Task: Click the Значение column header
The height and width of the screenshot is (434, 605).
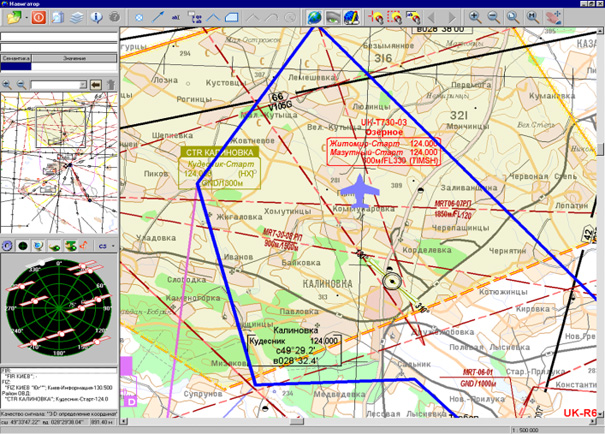Action: (x=74, y=58)
